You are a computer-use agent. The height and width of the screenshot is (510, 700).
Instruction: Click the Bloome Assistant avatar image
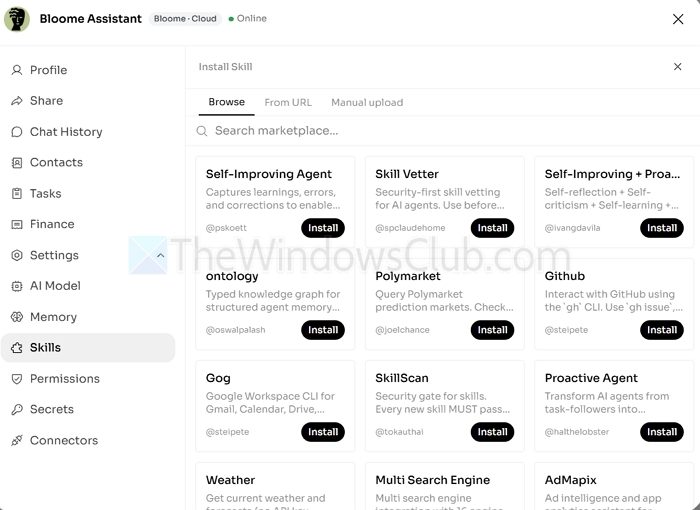click(x=17, y=19)
